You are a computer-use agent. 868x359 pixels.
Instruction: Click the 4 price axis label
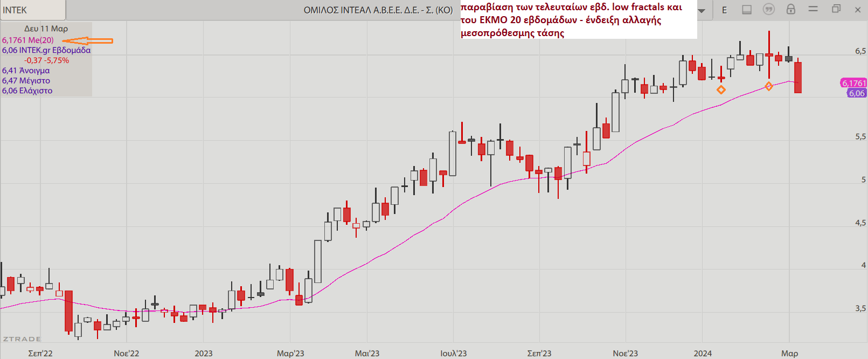coord(864,265)
